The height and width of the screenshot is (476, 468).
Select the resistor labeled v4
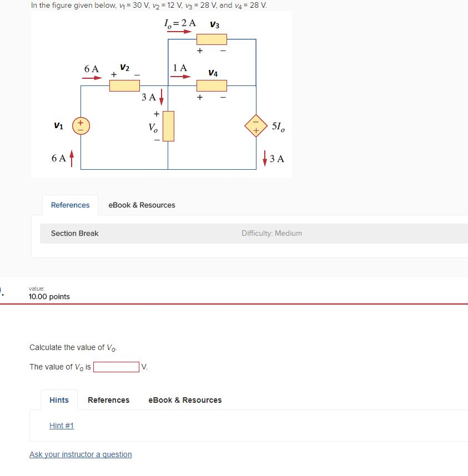[212, 85]
